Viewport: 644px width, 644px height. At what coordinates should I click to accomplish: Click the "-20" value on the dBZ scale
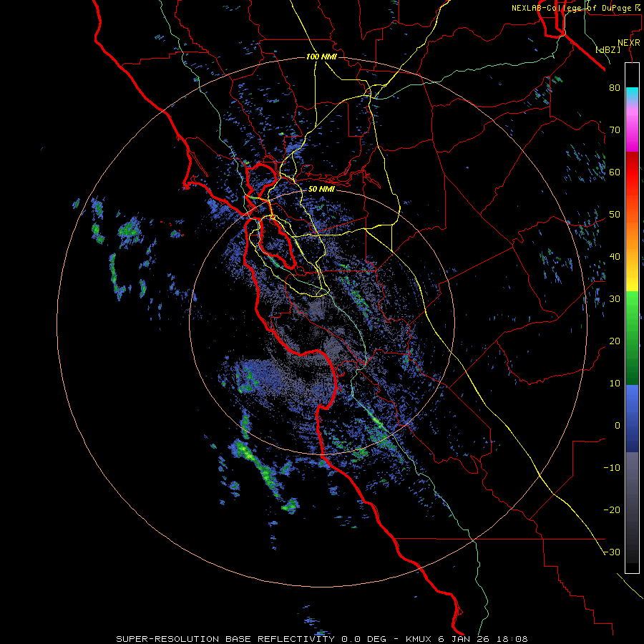(x=612, y=510)
